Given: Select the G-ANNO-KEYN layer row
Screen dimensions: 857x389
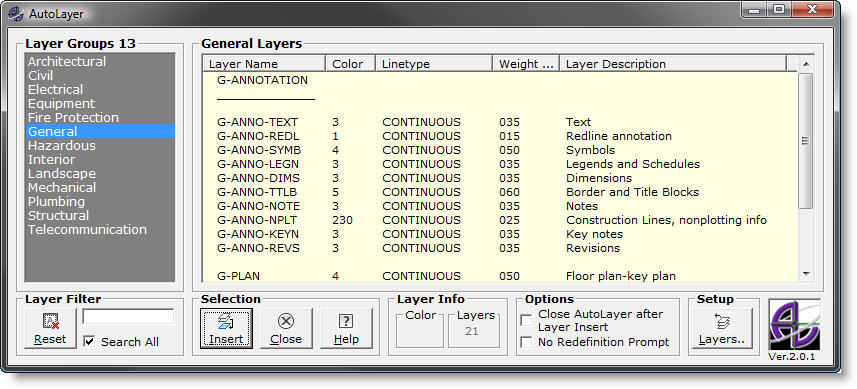Looking at the screenshot, I should [499, 234].
